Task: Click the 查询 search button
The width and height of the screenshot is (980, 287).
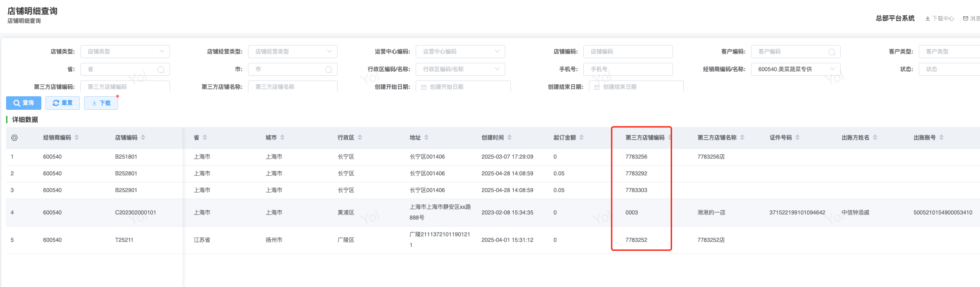Action: pos(24,103)
